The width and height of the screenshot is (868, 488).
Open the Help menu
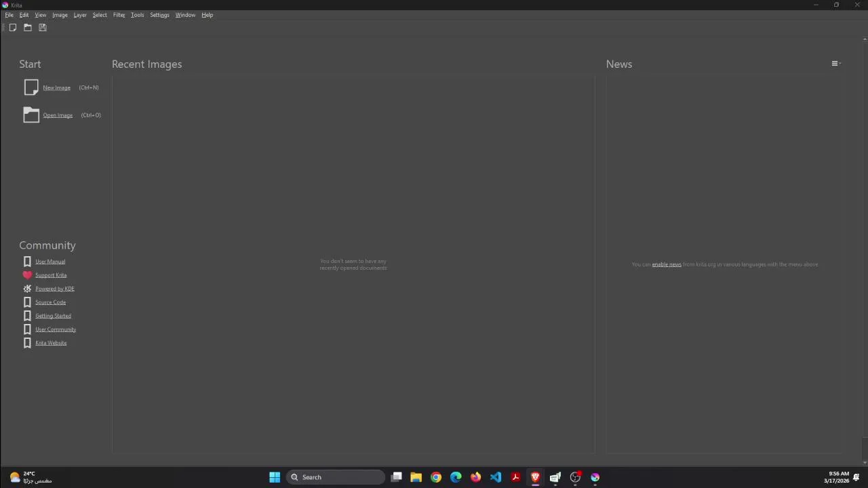click(x=208, y=15)
